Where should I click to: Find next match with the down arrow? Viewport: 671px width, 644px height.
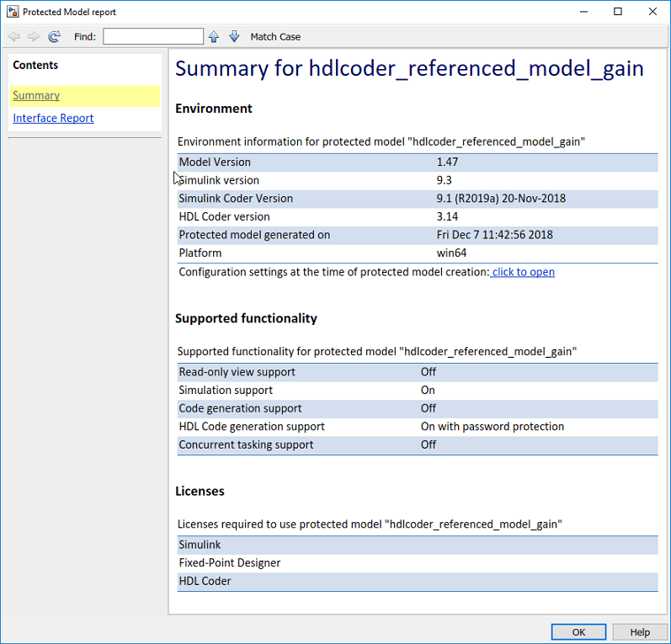click(x=234, y=37)
